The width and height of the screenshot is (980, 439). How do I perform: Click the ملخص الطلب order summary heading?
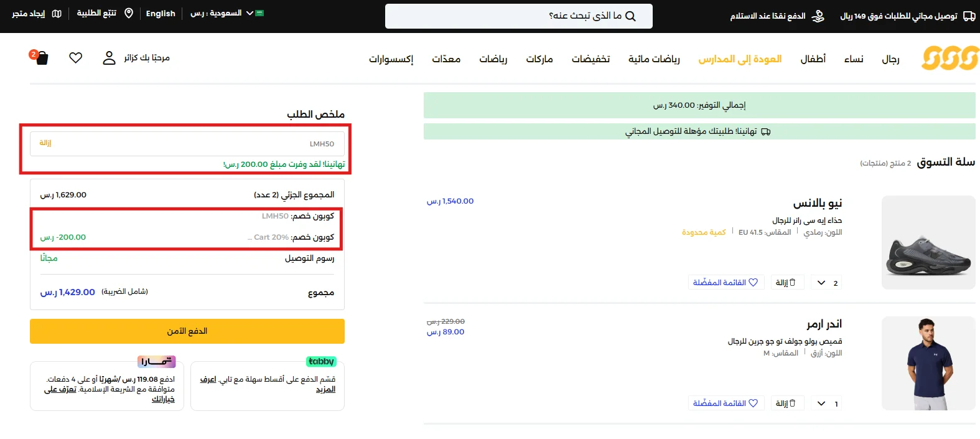(315, 115)
